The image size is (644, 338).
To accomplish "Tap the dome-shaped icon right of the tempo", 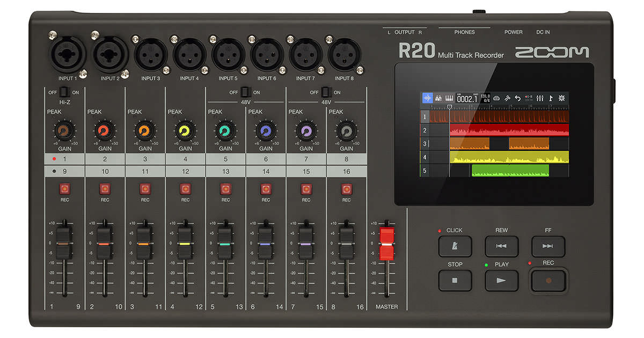I will point(496,98).
